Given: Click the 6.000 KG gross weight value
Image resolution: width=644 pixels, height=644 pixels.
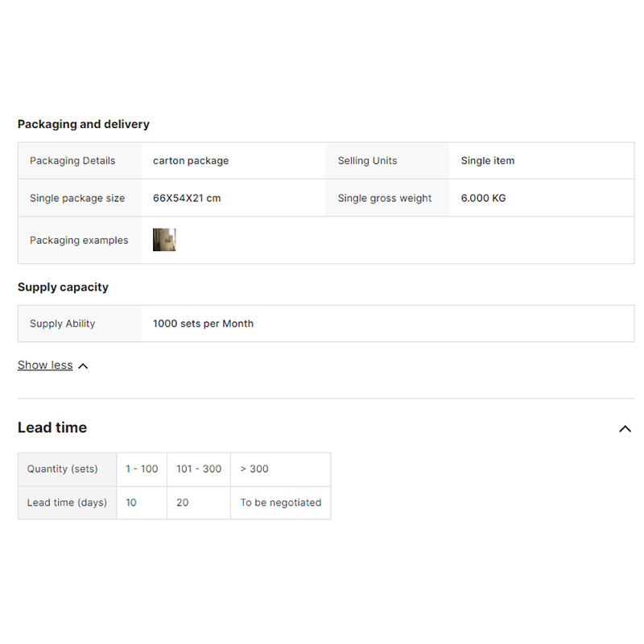Looking at the screenshot, I should tap(483, 198).
